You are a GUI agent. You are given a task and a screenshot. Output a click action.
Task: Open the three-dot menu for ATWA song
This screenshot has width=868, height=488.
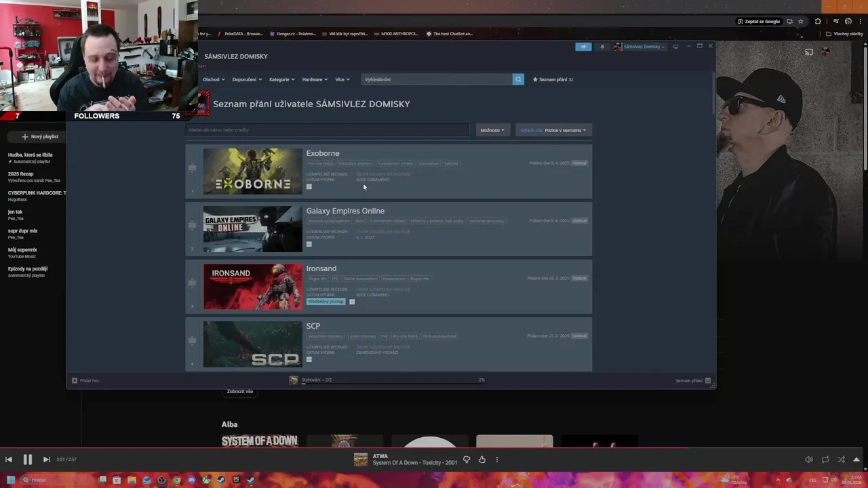pos(497,460)
